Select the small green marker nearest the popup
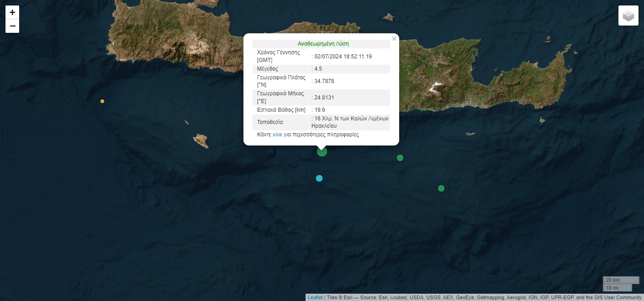Image resolution: width=644 pixels, height=301 pixels. tap(400, 158)
